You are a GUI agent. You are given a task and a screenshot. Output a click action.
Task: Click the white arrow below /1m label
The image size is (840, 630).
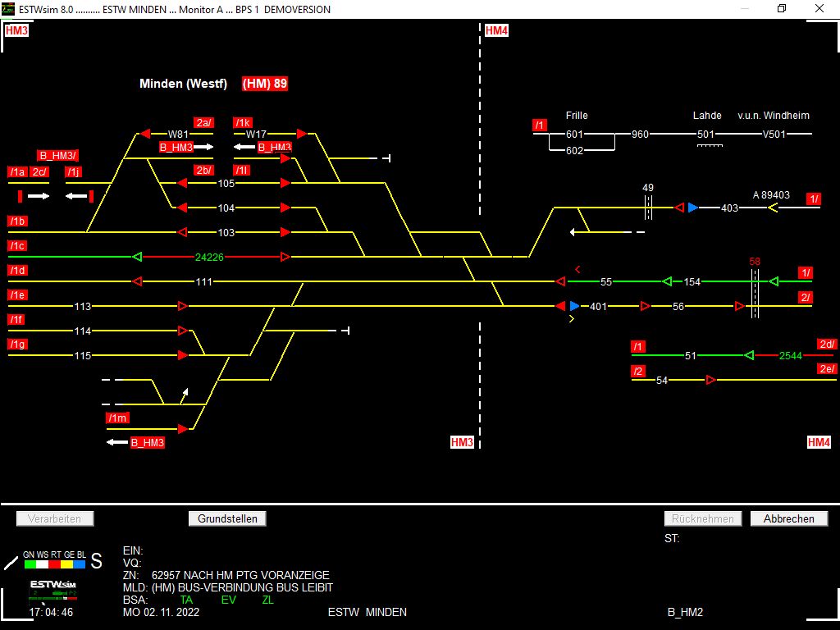coord(117,442)
